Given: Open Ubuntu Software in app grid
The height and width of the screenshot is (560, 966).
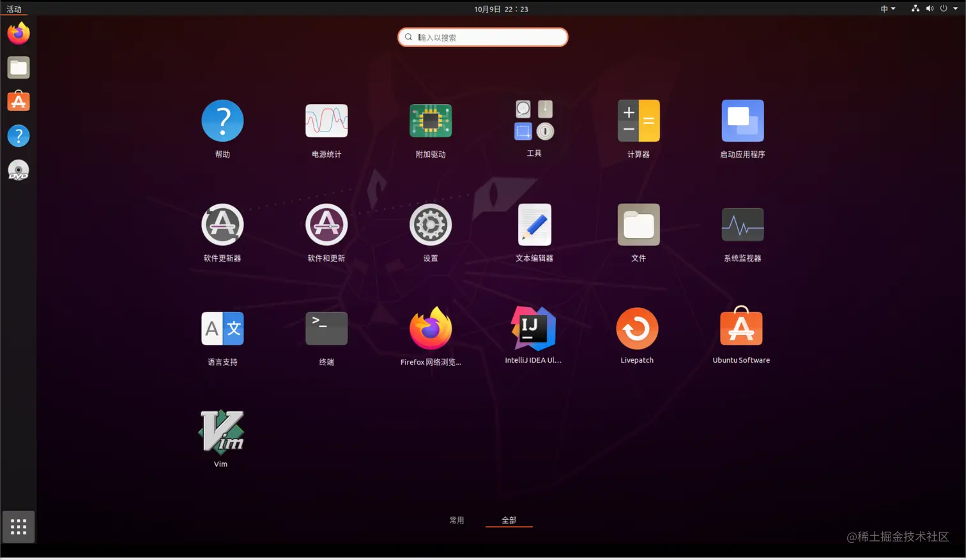Looking at the screenshot, I should [741, 327].
